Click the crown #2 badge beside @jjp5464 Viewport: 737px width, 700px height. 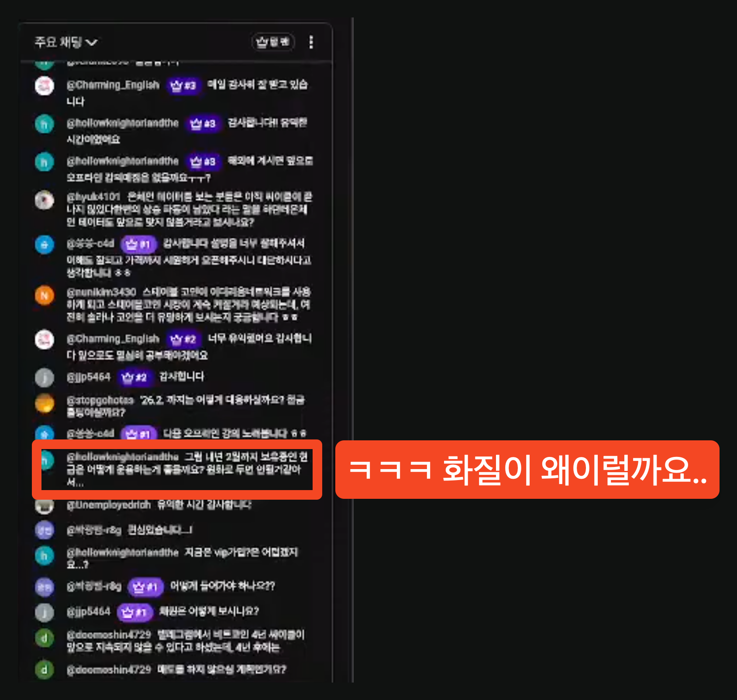click(135, 377)
